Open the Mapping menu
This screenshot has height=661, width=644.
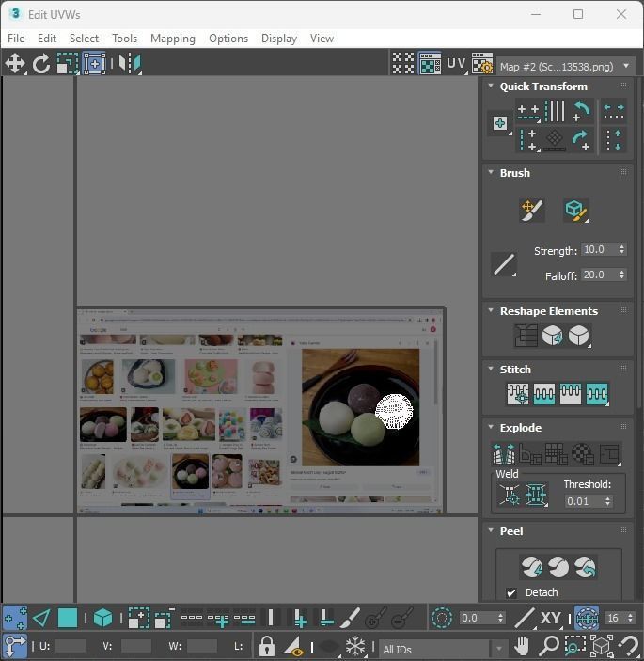click(173, 39)
